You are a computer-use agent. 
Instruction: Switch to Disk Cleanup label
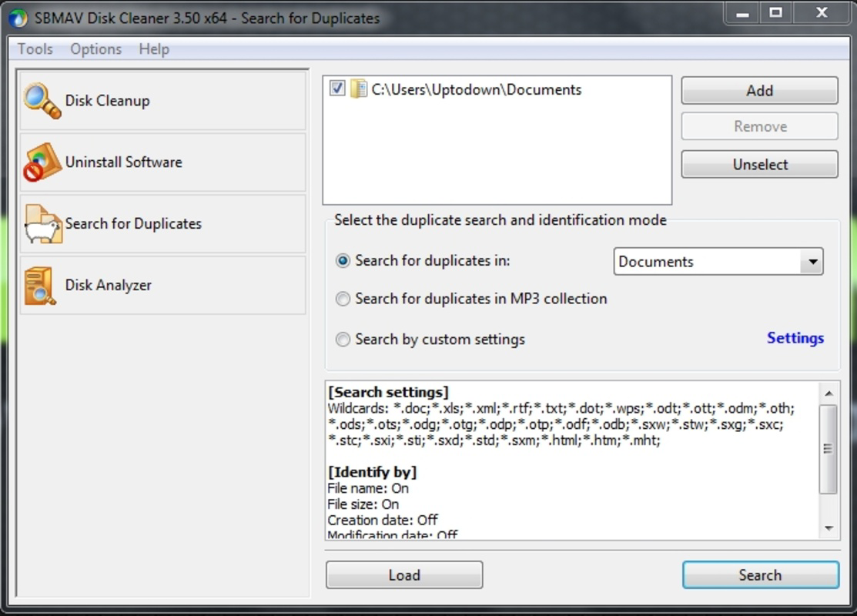107,101
